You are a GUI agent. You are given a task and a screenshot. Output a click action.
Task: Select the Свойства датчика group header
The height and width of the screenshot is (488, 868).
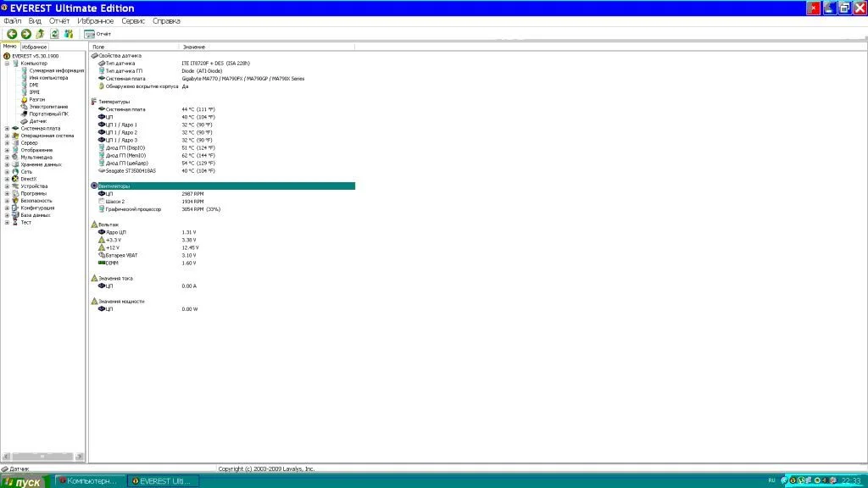click(x=120, y=55)
